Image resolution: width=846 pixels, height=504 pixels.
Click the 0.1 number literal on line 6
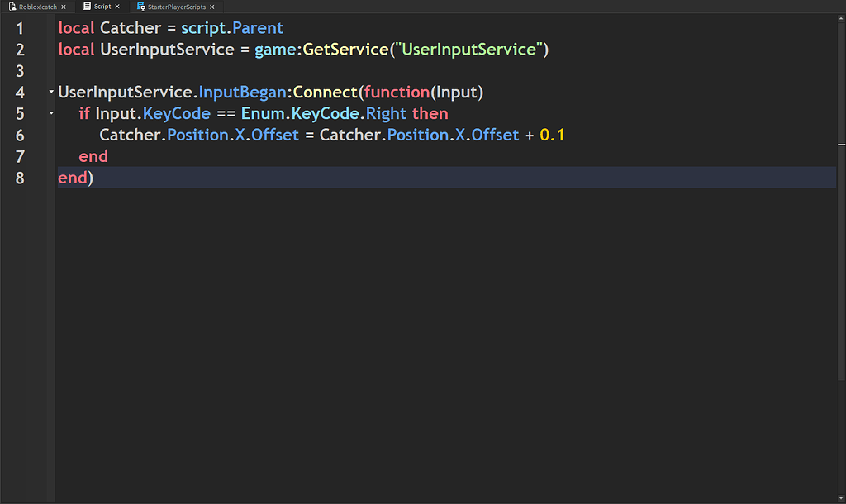click(x=554, y=135)
